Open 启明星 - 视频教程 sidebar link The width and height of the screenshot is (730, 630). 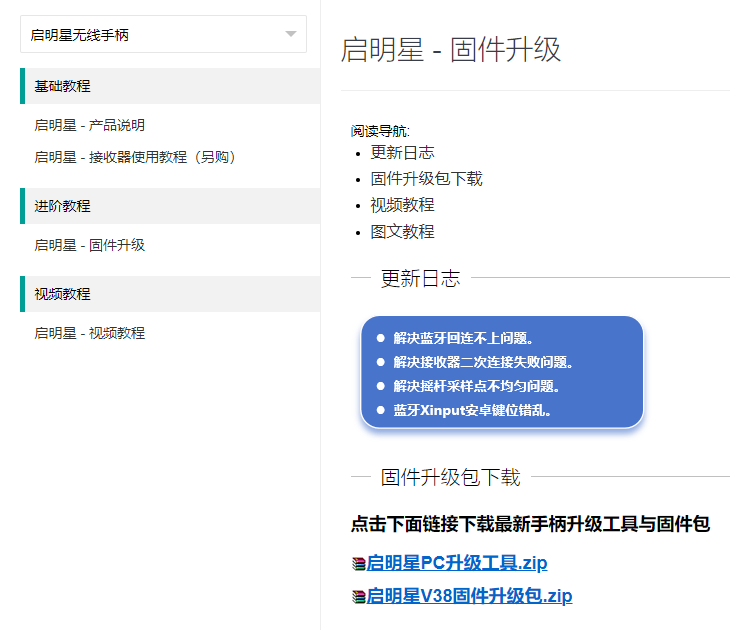[x=89, y=333]
